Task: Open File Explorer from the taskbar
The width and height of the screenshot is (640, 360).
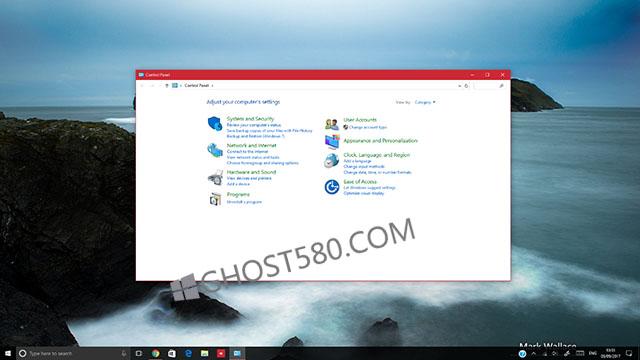Action: tap(204, 353)
